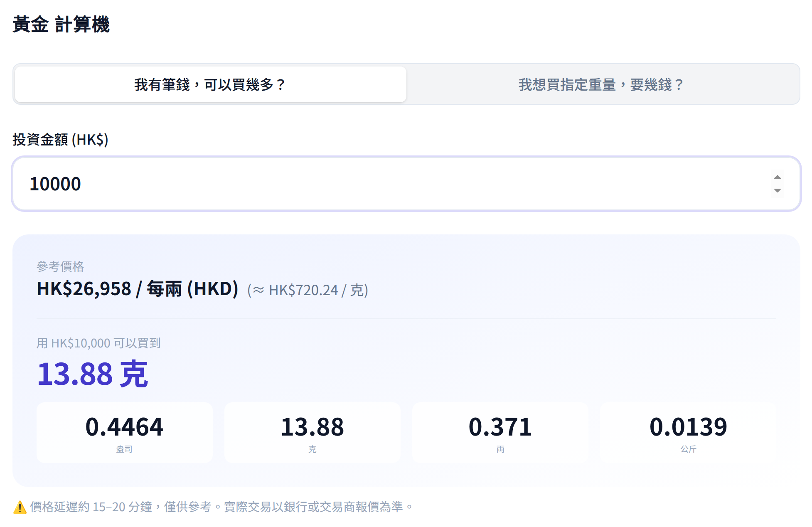
Task: Click the 參考價格 label
Action: point(60,266)
